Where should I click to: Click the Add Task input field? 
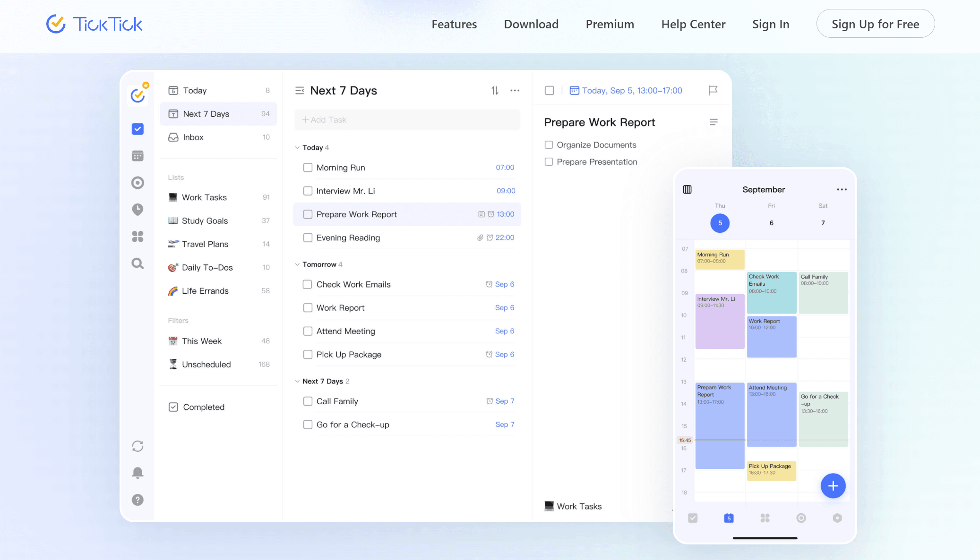click(407, 119)
